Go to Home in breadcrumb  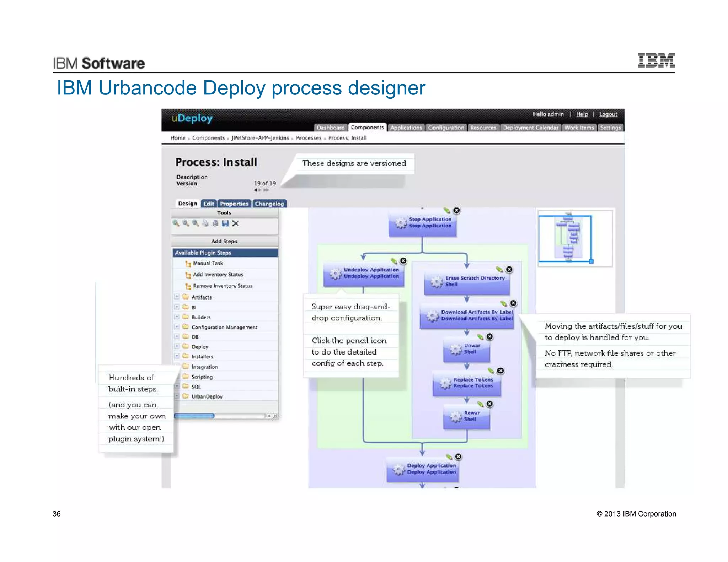tap(178, 138)
